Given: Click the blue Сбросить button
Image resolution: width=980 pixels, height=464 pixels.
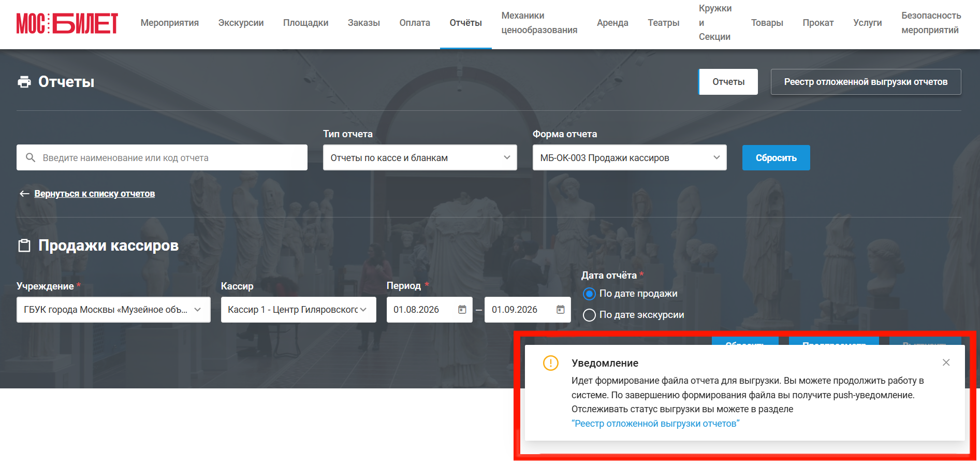Looking at the screenshot, I should click(x=776, y=157).
